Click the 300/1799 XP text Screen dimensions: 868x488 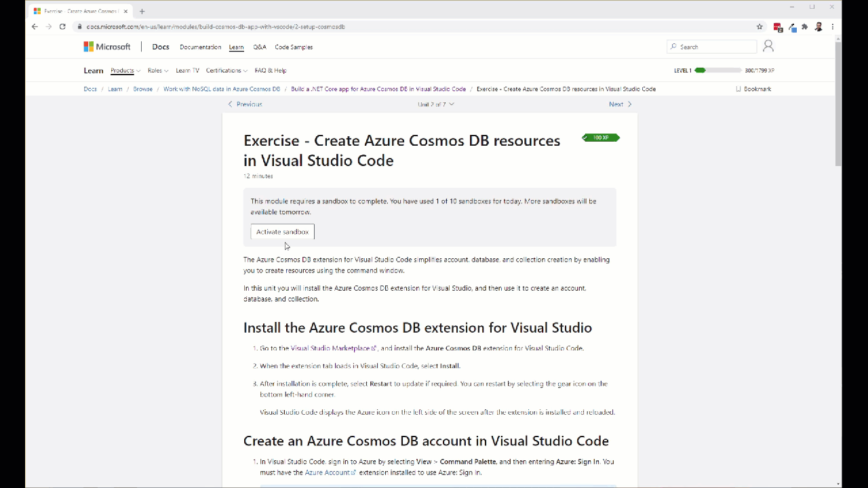pos(759,70)
